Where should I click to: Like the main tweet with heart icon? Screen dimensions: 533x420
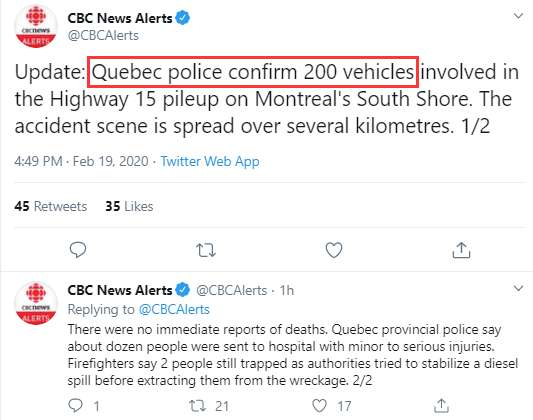click(x=334, y=250)
